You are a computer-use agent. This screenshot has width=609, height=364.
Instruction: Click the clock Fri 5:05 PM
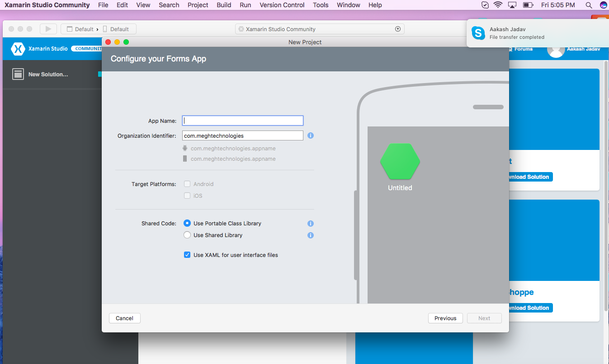[x=558, y=5]
